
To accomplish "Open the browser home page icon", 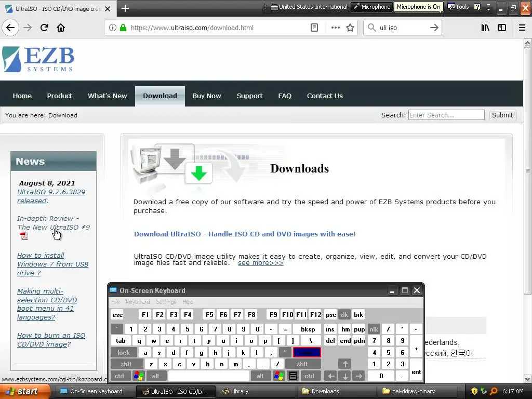I will 61,28.
